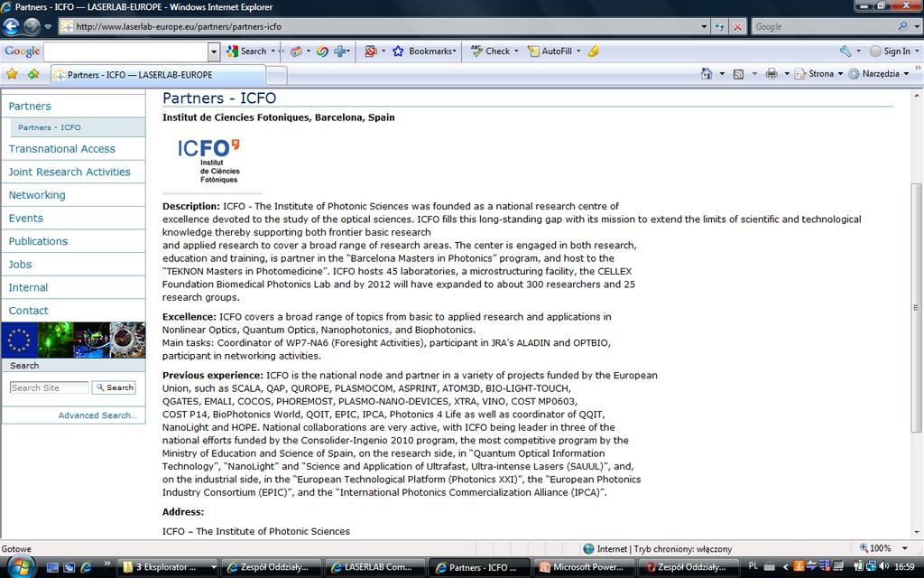Click the page vertical scrollbar thumb

(917, 307)
